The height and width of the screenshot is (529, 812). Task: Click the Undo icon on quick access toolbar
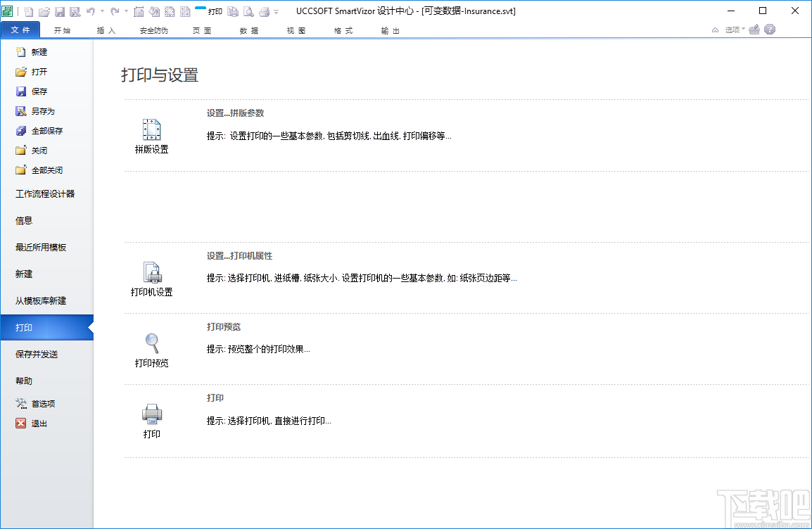click(x=90, y=11)
